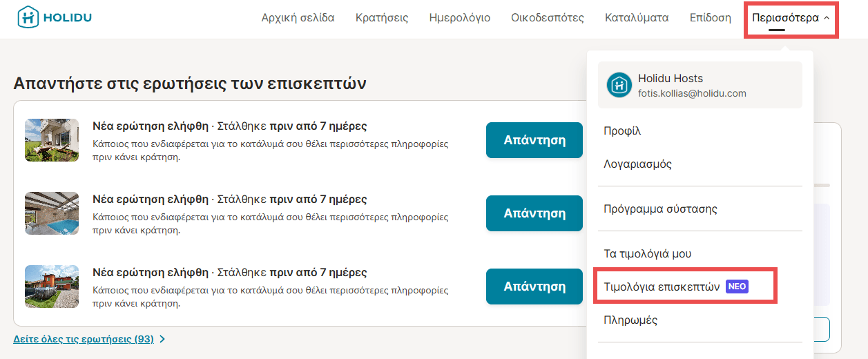
Task: Open the Δείτε όλες τις ερωτήσεις (93) link
Action: coord(84,339)
